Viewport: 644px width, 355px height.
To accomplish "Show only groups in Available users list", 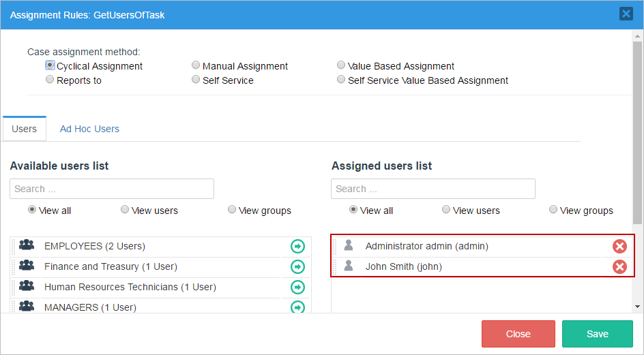I will pos(232,210).
